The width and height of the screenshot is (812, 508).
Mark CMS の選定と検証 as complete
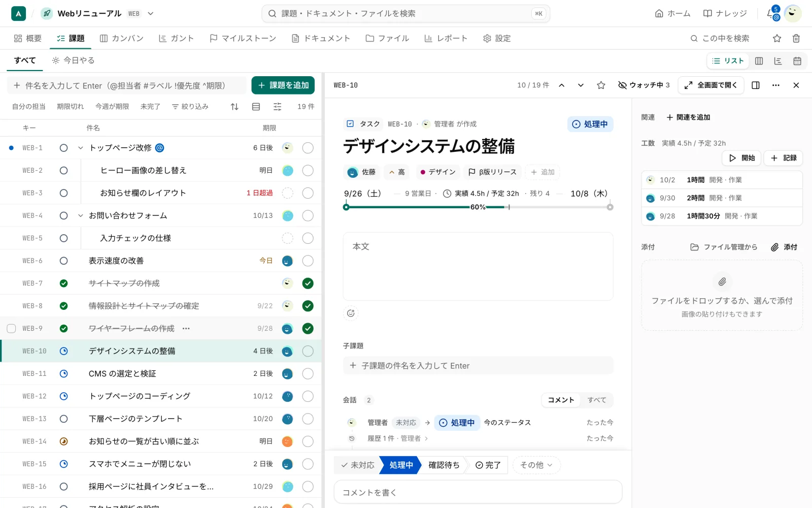308,373
